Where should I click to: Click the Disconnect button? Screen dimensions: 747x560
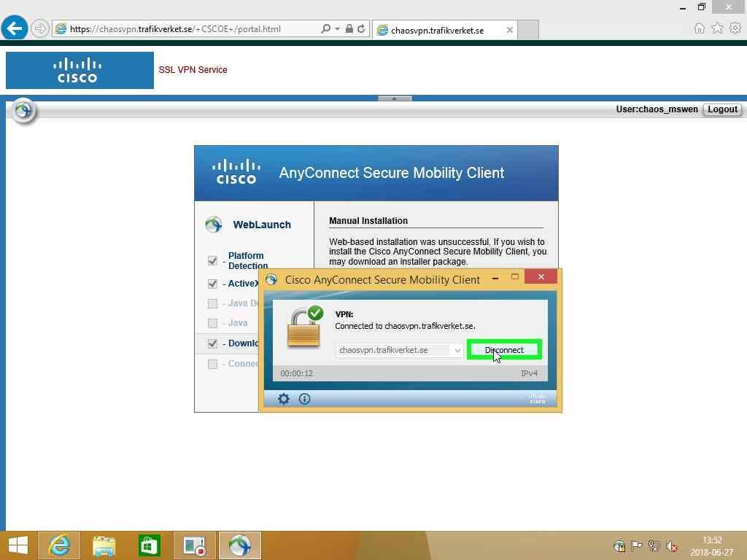tap(504, 350)
